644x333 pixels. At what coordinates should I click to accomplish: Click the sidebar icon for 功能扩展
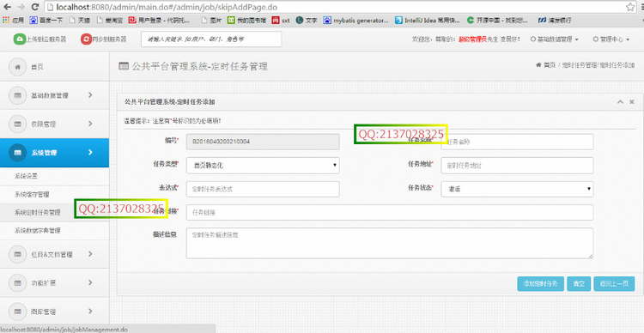click(17, 283)
